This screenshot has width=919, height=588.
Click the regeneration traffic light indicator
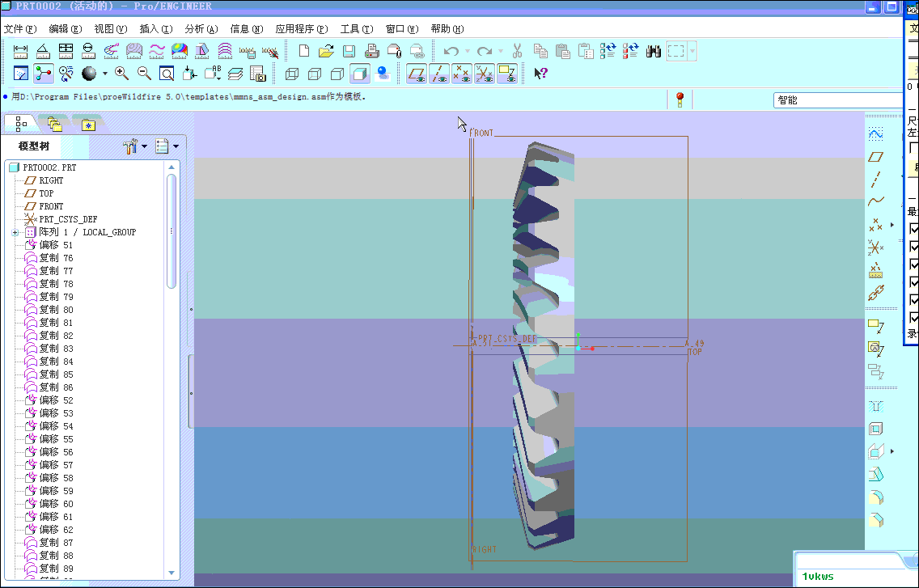680,99
